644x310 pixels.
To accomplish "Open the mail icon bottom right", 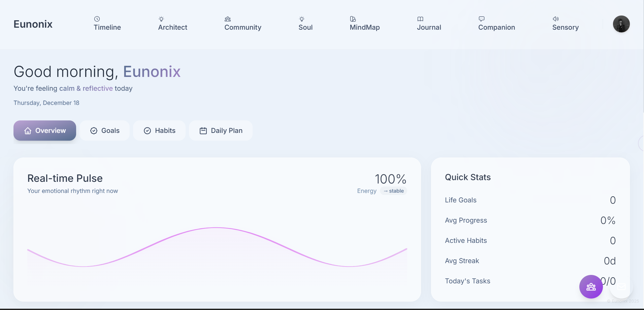I will [621, 287].
